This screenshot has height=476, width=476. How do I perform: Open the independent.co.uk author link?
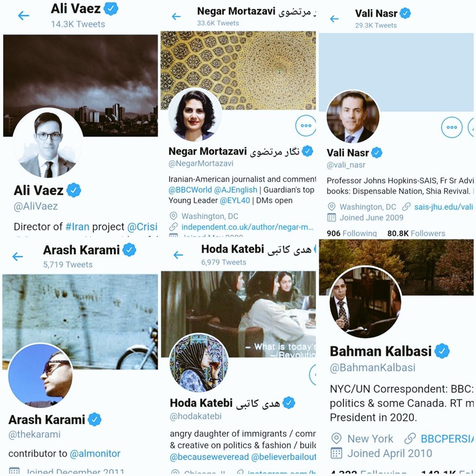248,227
